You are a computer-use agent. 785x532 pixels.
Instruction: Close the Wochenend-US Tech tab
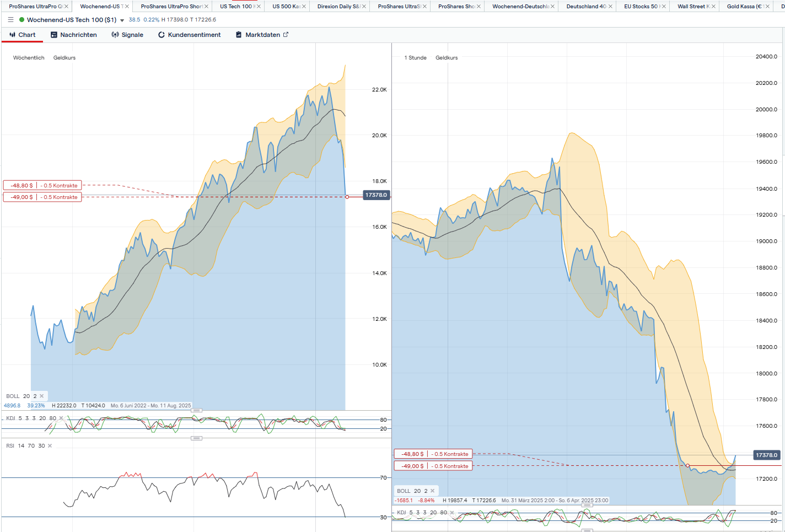[127, 7]
